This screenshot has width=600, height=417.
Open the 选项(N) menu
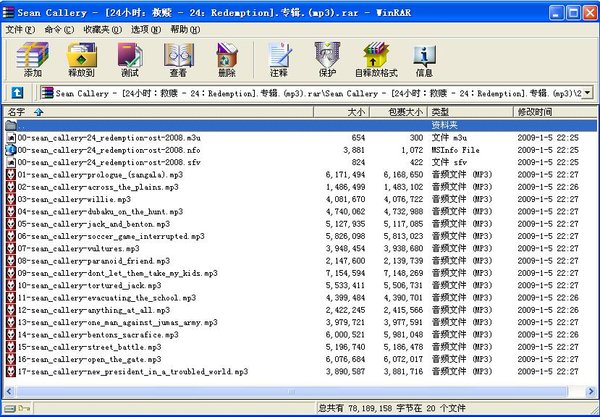pyautogui.click(x=146, y=30)
